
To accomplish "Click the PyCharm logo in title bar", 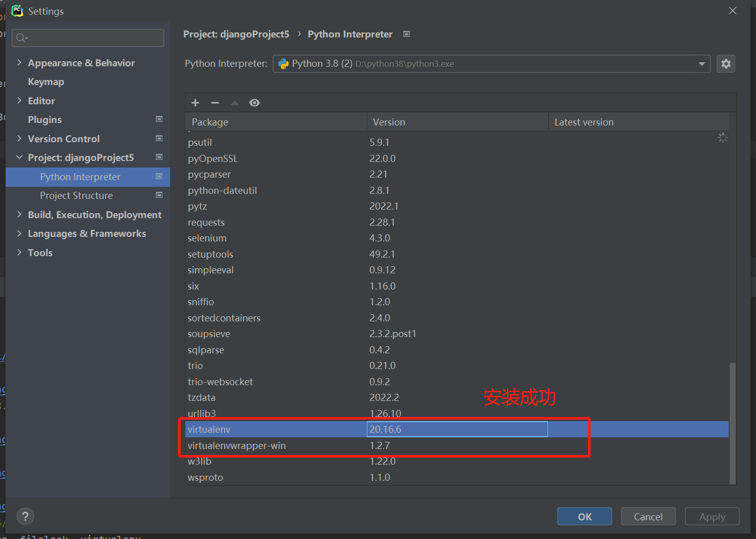I will 18,11.
